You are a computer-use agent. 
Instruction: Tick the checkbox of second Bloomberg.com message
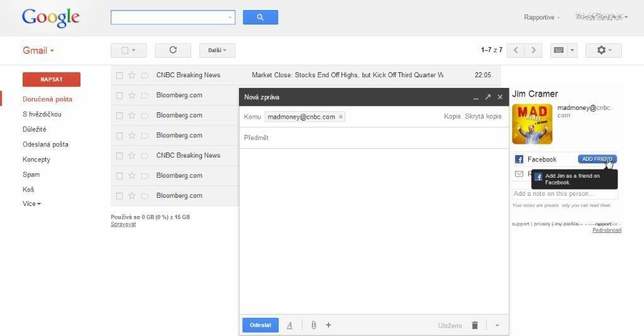point(119,116)
